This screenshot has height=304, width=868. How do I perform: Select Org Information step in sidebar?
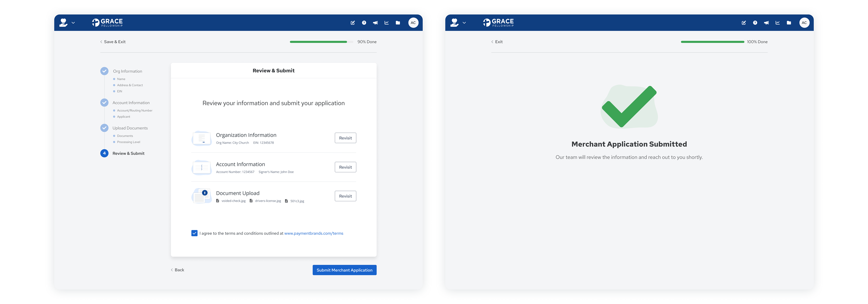coord(127,71)
